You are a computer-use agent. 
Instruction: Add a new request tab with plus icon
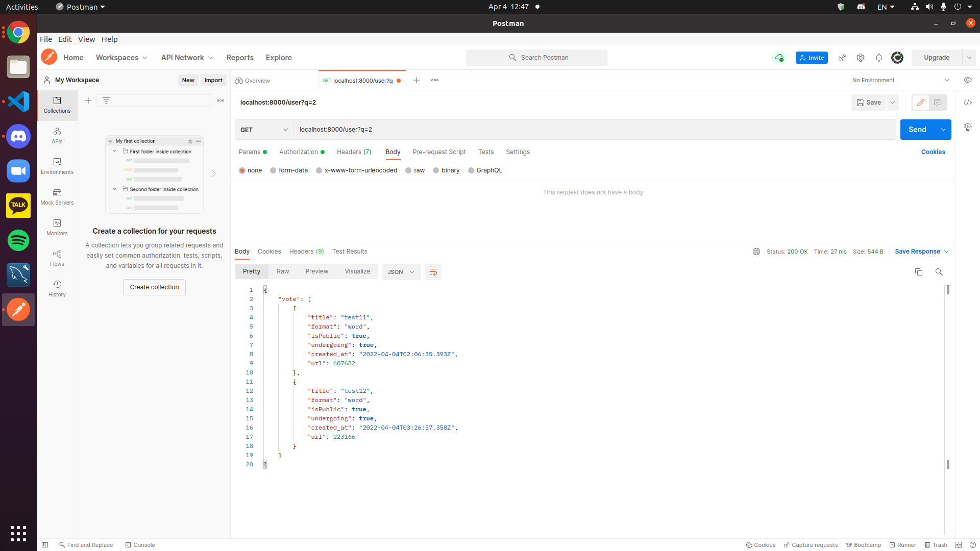pyautogui.click(x=416, y=80)
